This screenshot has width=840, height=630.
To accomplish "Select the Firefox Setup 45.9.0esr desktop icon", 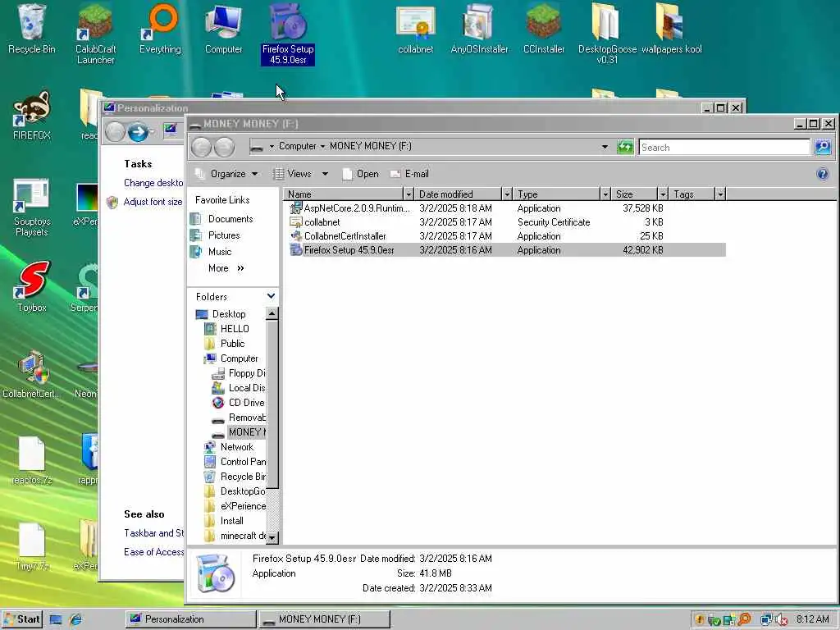I will pyautogui.click(x=288, y=34).
